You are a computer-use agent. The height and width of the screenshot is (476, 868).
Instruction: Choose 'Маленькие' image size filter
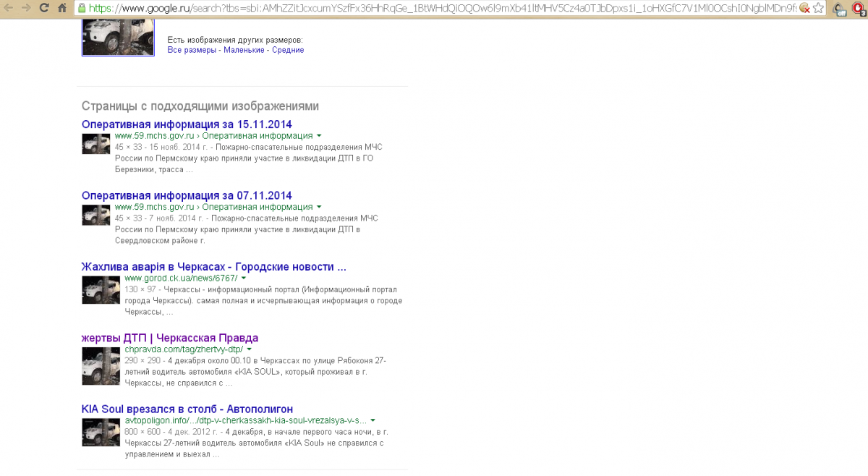[x=245, y=50]
